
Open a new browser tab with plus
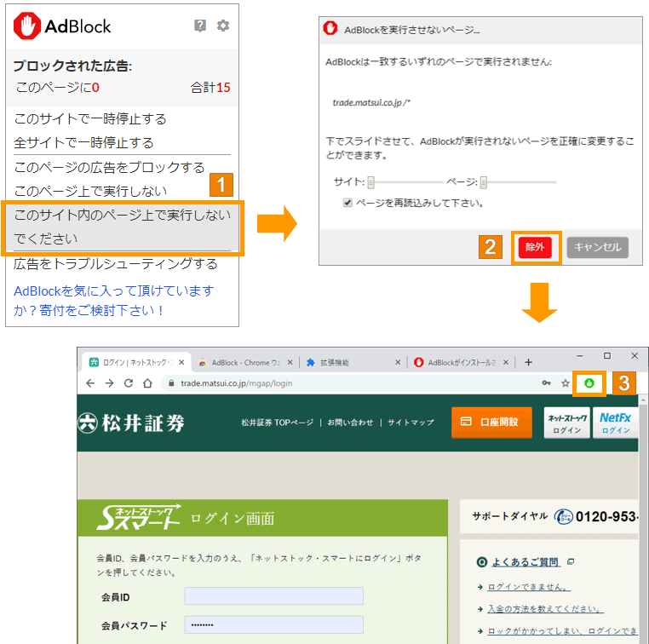click(x=529, y=363)
